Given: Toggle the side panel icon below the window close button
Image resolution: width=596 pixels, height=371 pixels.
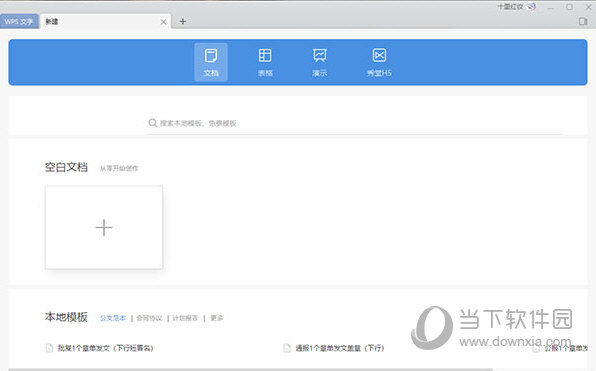Looking at the screenshot, I should 583,21.
